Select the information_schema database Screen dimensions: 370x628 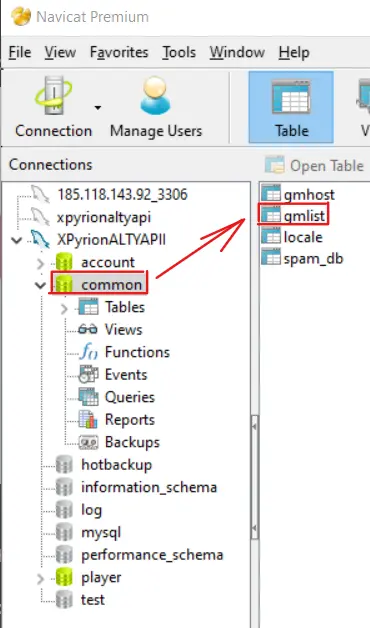point(149,487)
